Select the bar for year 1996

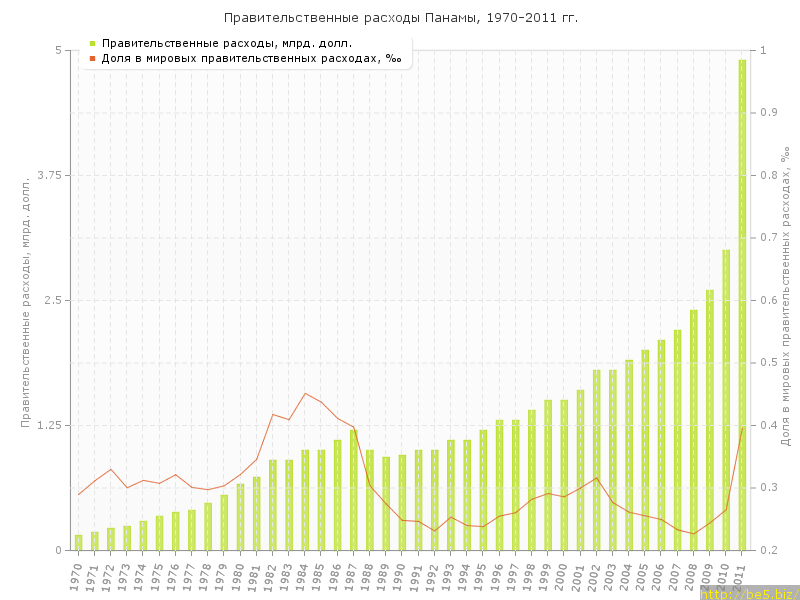coord(500,485)
